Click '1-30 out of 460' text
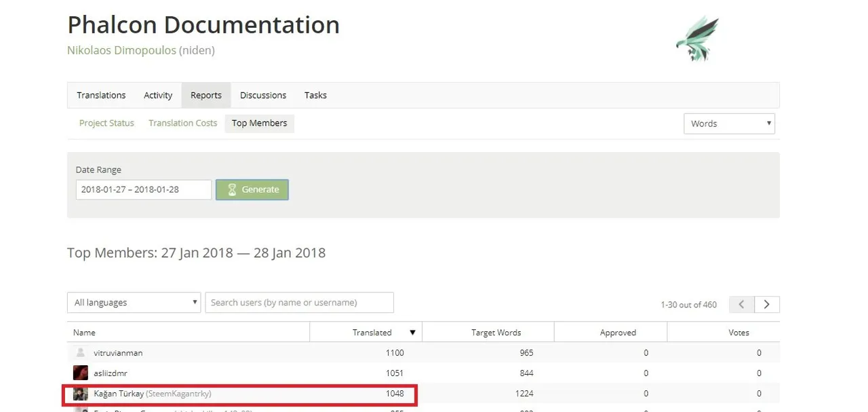868x412 pixels. (688, 305)
